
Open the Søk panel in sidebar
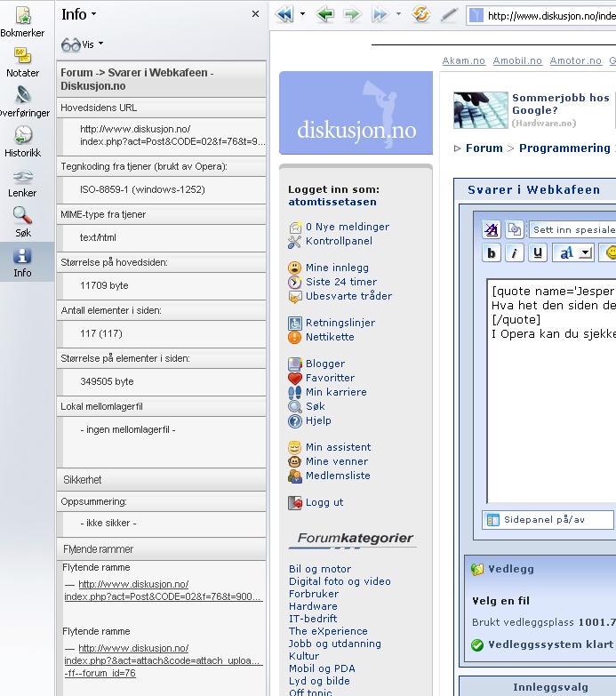22,222
